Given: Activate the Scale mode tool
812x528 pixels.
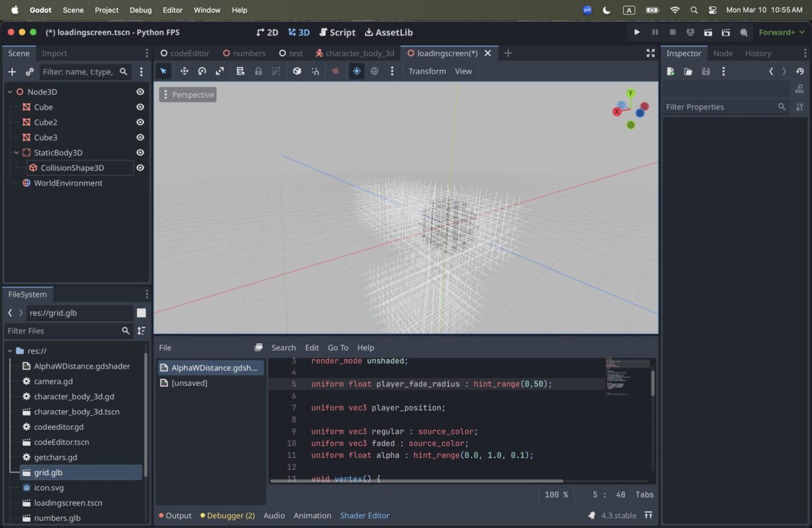Looking at the screenshot, I should pyautogui.click(x=219, y=71).
